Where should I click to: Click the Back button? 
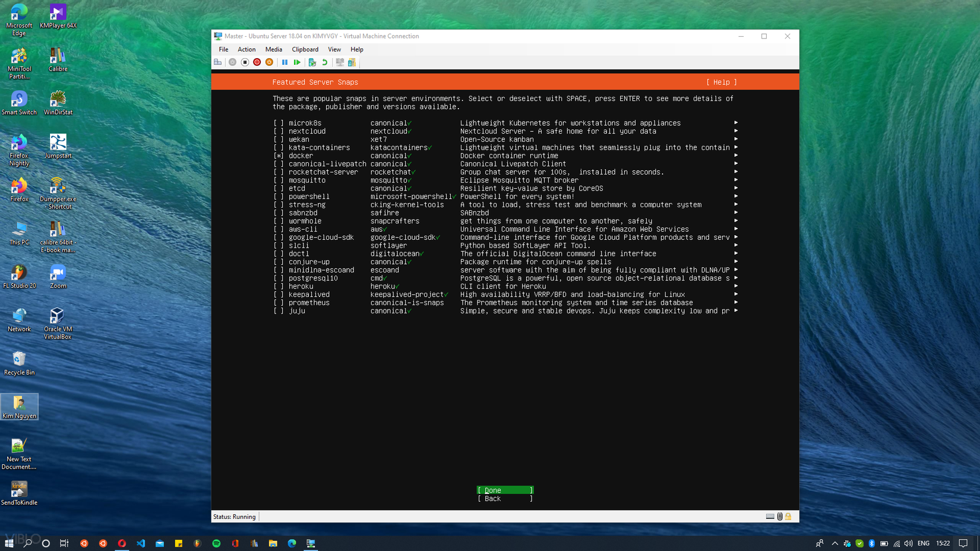tap(505, 499)
